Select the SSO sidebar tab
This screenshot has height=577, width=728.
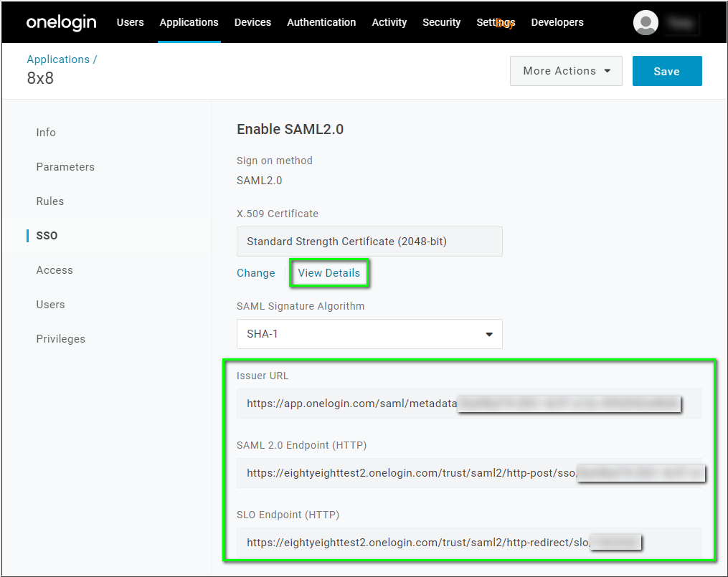[47, 236]
